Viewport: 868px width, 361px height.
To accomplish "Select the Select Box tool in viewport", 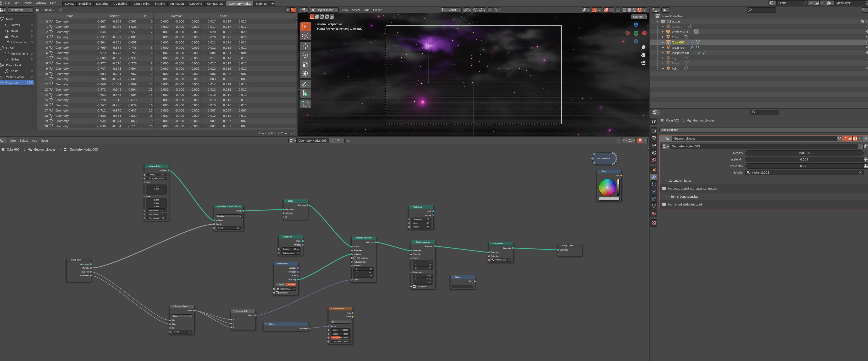I will pyautogui.click(x=305, y=26).
